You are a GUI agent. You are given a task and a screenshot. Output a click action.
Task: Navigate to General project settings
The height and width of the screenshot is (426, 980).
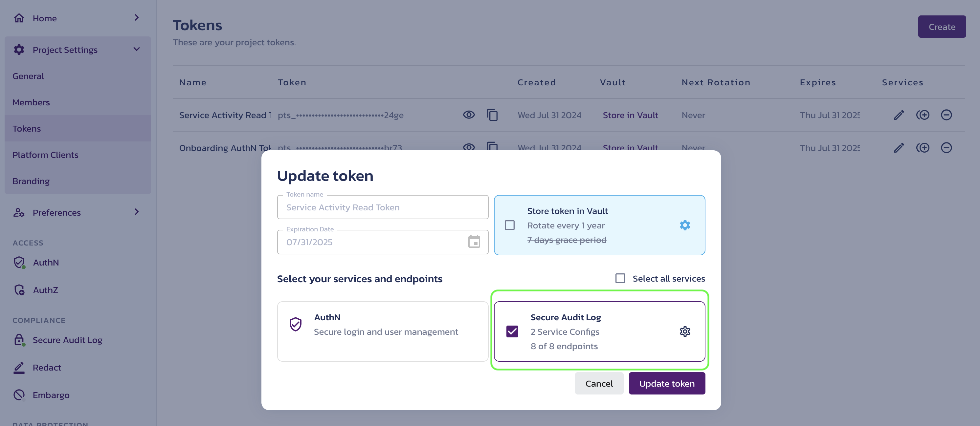[x=28, y=76]
